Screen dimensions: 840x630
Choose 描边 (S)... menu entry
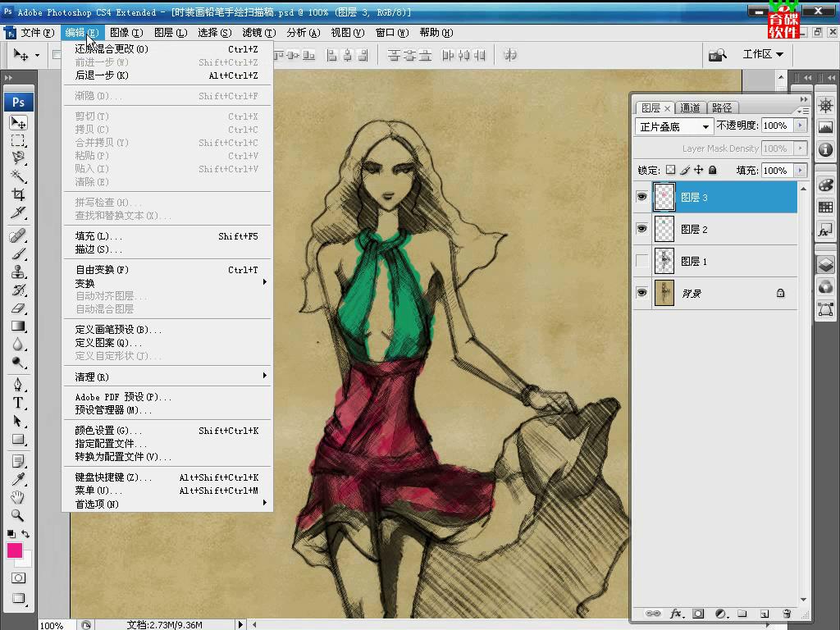(167, 249)
